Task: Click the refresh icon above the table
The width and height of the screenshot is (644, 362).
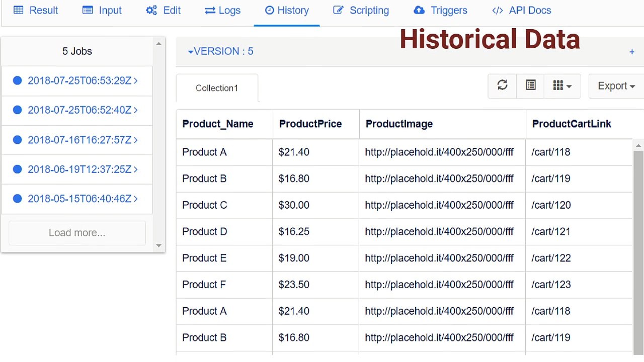Action: coord(502,85)
